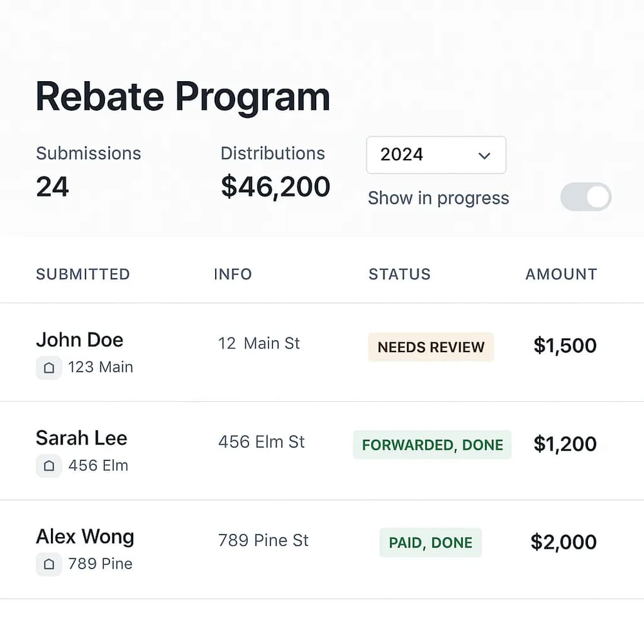Click the house icon next to 456 Elm
This screenshot has height=644, width=644.
click(49, 466)
